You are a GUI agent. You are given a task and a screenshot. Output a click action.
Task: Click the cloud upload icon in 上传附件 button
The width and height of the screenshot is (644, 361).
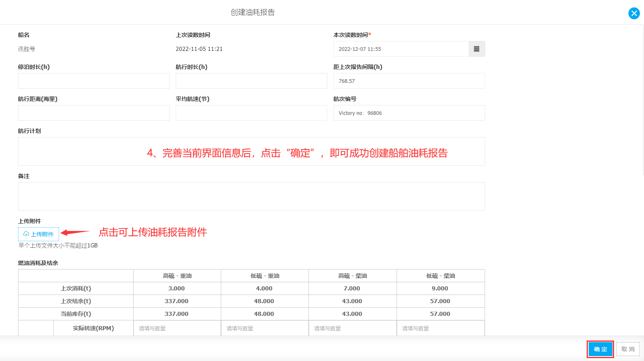click(26, 234)
